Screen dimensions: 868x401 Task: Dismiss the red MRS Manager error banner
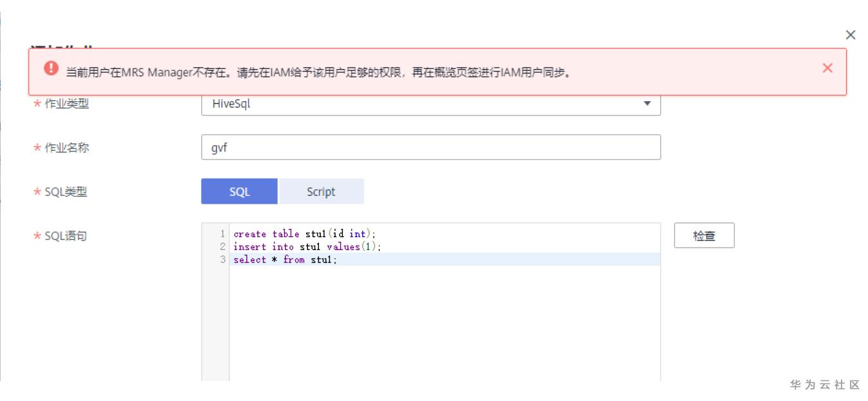pos(827,68)
